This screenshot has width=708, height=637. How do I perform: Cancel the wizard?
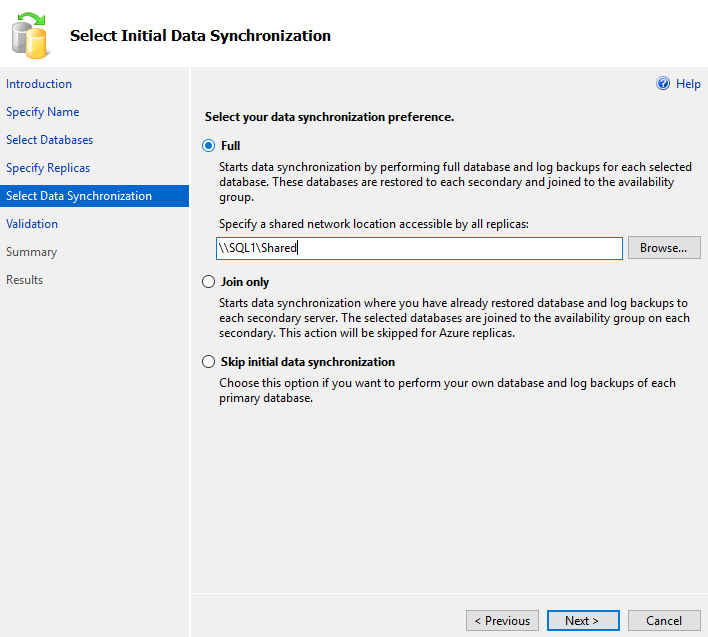pos(664,621)
